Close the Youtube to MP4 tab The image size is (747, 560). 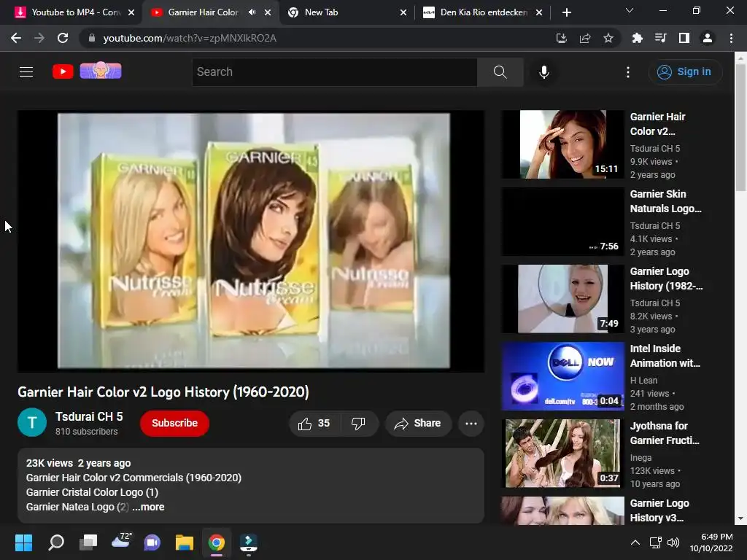131,12
